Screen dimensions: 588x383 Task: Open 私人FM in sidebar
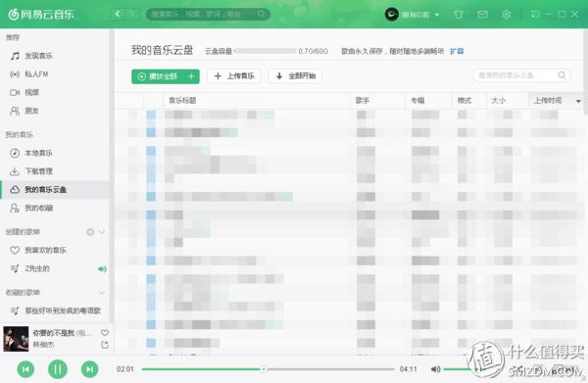[55, 74]
